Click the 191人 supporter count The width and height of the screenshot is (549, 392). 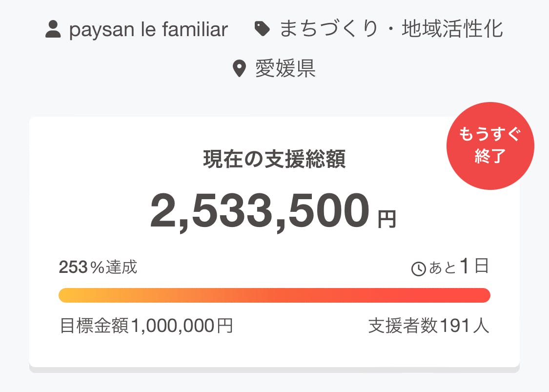pos(465,326)
